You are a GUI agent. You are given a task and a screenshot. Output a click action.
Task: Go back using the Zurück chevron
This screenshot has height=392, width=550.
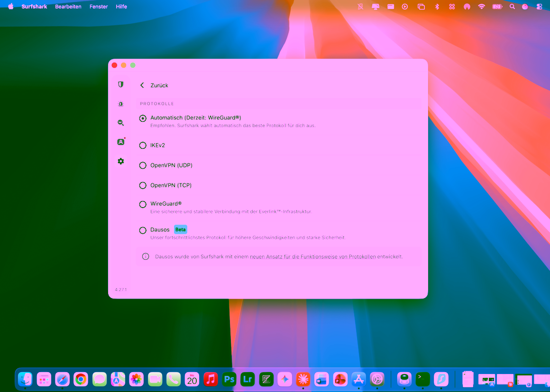tap(142, 85)
